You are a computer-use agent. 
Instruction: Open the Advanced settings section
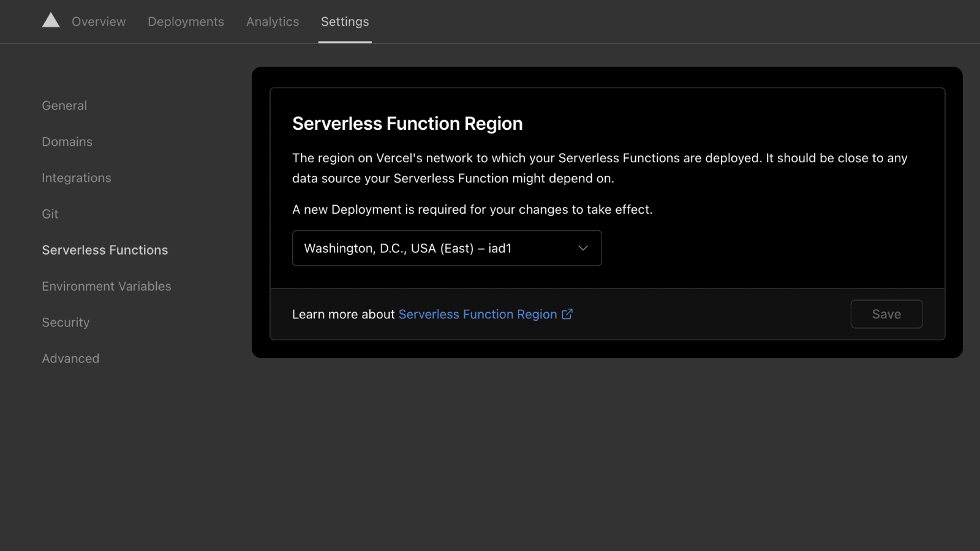70,358
